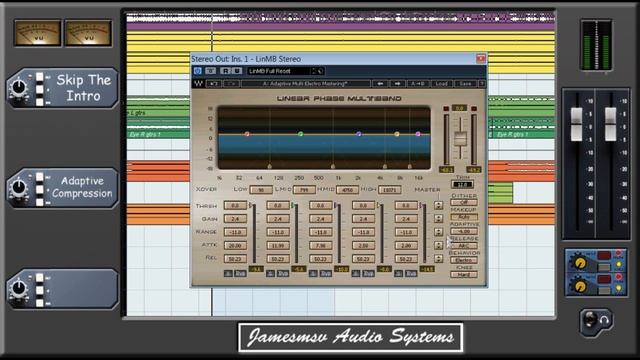Screen dimensions: 640x360
Task: Solo the second band with S button
Action: [x=271, y=273]
